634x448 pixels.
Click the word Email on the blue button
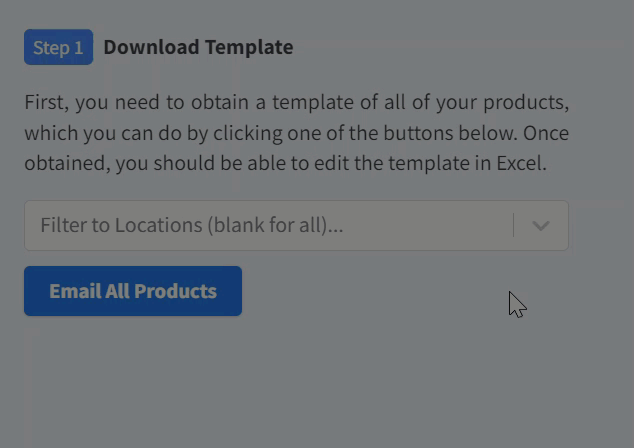(75, 291)
